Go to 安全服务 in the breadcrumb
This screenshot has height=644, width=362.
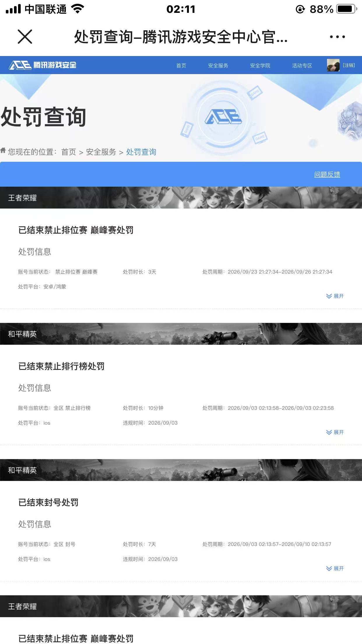(x=101, y=152)
